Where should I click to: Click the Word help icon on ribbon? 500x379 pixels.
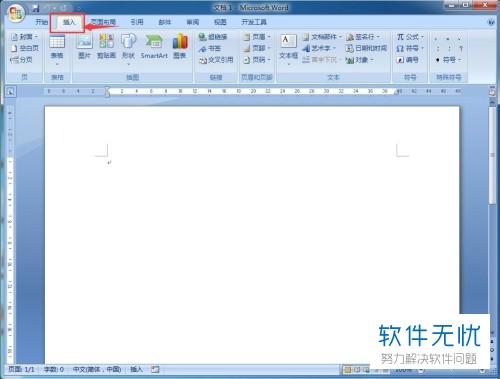click(x=491, y=22)
